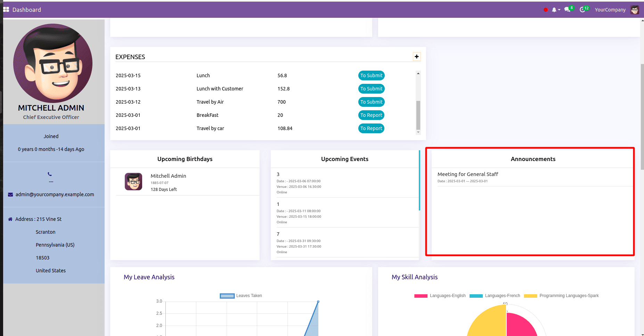Open Meeting for General Staff announcement
644x336 pixels.
(x=467, y=174)
